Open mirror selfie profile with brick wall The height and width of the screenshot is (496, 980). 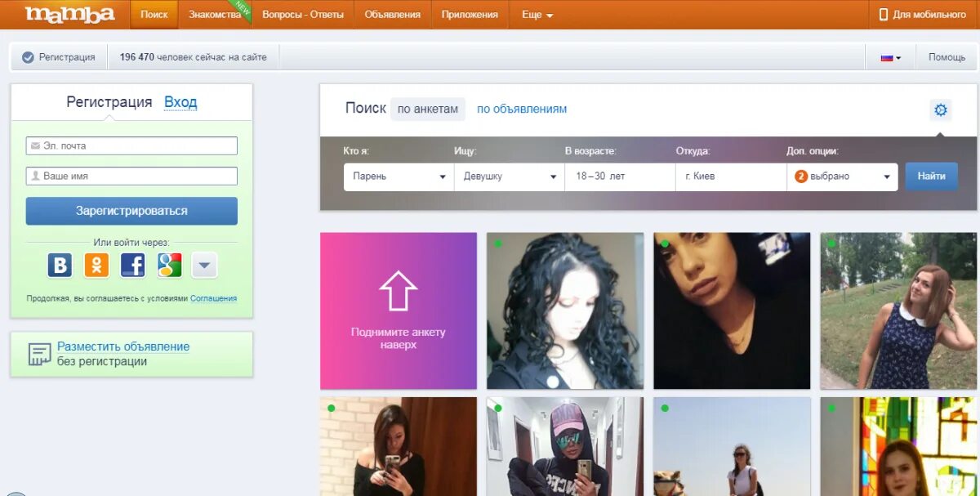[x=399, y=447]
